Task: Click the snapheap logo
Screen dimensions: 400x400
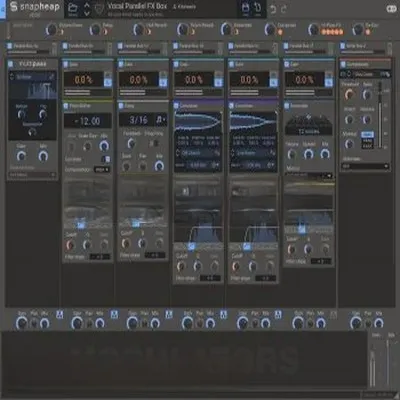Action: (x=34, y=7)
